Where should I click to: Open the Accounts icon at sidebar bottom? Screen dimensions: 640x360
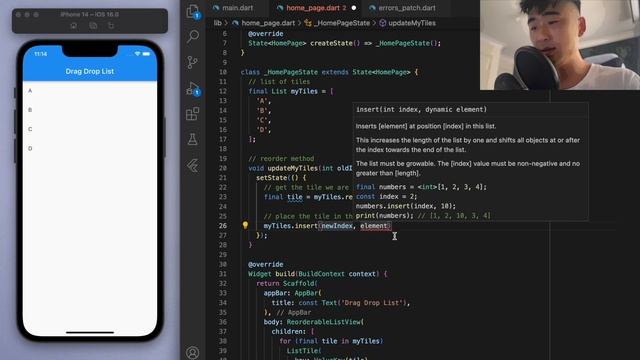pyautogui.click(x=193, y=352)
